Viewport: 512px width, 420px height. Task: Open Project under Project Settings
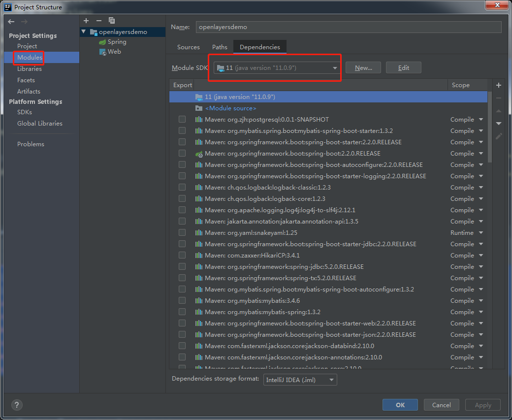(x=27, y=46)
